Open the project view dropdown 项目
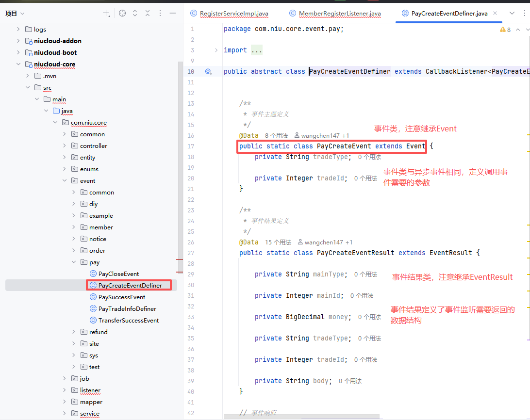The image size is (530, 420). [x=15, y=14]
